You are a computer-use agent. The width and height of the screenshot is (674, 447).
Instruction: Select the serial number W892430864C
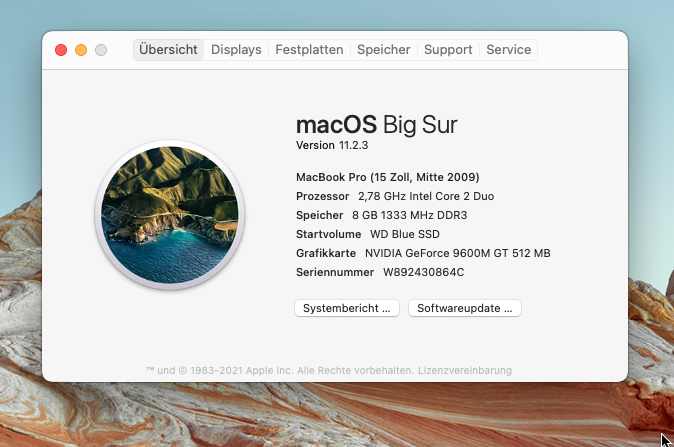click(423, 272)
